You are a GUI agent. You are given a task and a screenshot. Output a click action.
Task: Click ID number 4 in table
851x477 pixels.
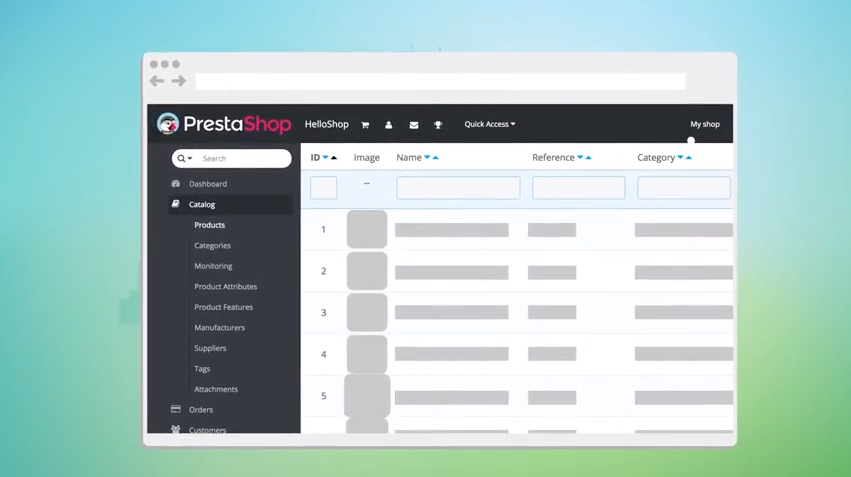[x=323, y=354]
